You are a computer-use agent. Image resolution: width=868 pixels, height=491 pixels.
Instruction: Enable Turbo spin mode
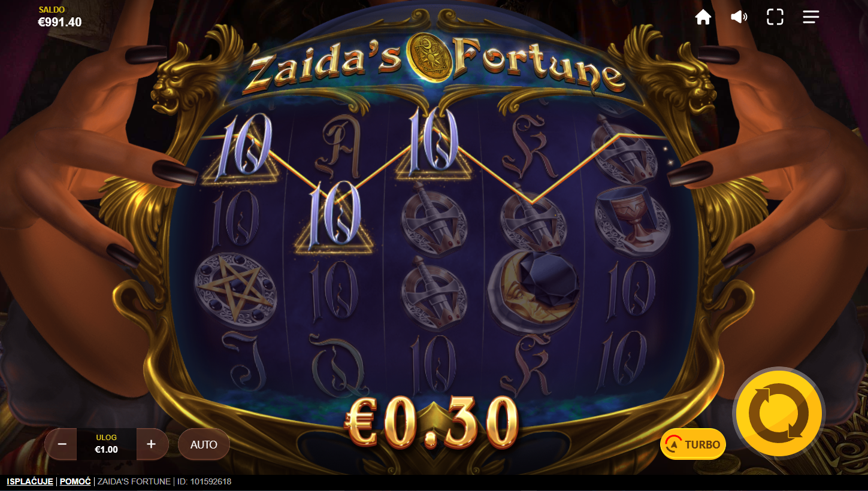(x=693, y=444)
